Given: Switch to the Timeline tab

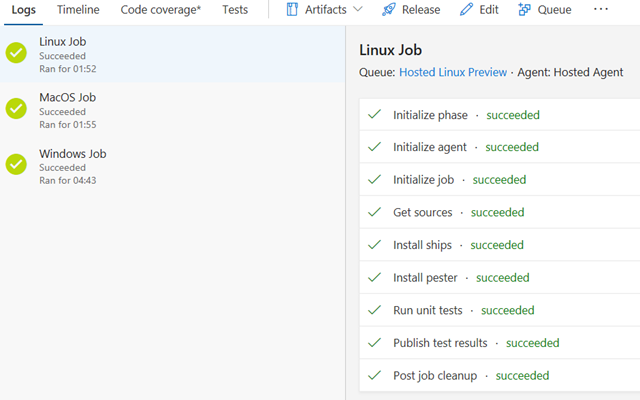Looking at the screenshot, I should coord(78,10).
